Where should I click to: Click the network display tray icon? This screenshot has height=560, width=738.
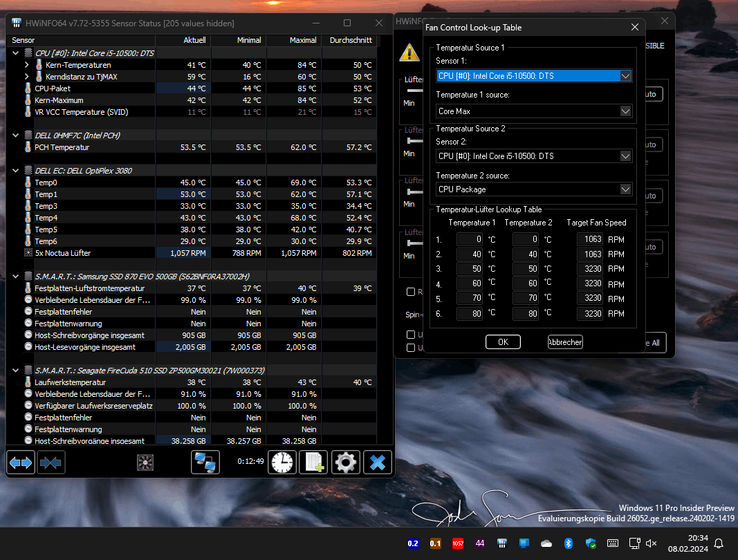[634, 543]
